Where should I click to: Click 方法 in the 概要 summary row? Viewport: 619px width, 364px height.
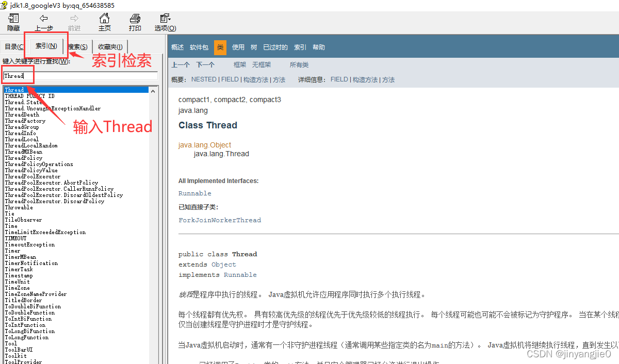point(279,79)
